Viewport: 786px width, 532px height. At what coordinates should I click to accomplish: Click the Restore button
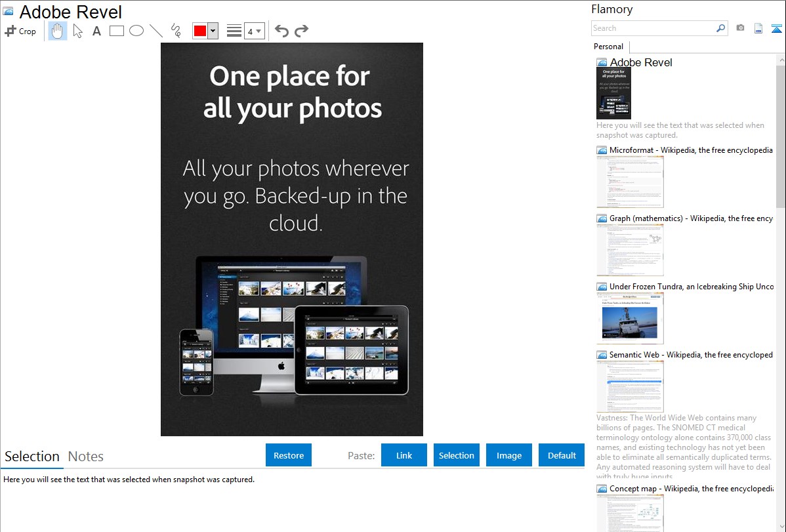(289, 455)
